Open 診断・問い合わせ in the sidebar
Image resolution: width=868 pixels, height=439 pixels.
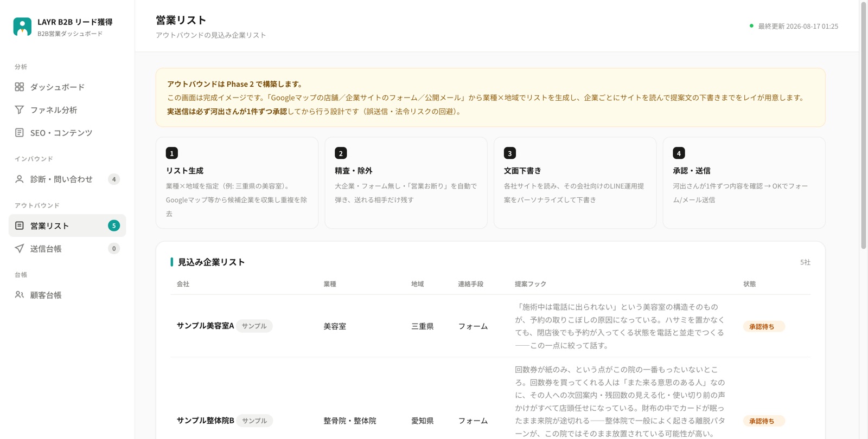tap(67, 179)
